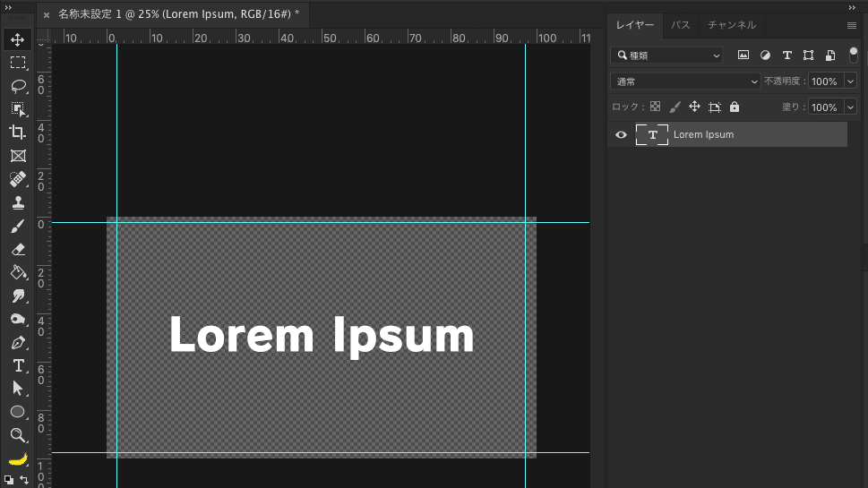Lock layer position
Viewport: 868px width, 488px height.
pos(694,107)
